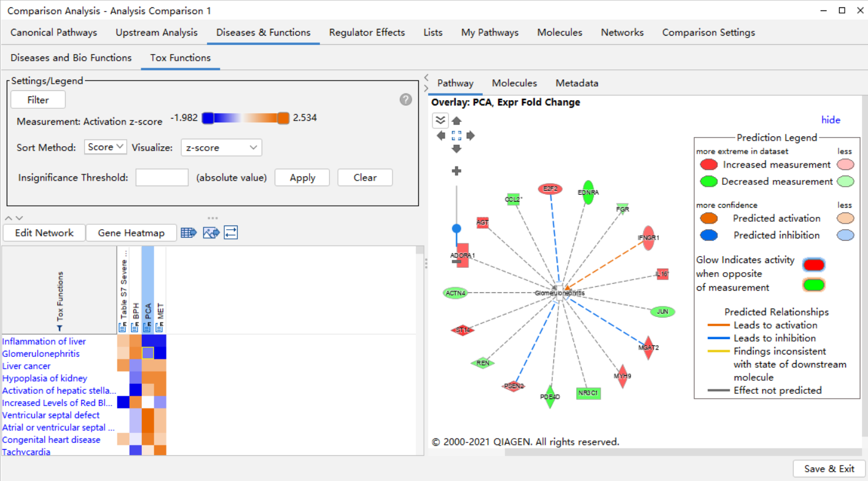This screenshot has width=868, height=481.
Task: Pan the pathway view right
Action: [x=471, y=136]
